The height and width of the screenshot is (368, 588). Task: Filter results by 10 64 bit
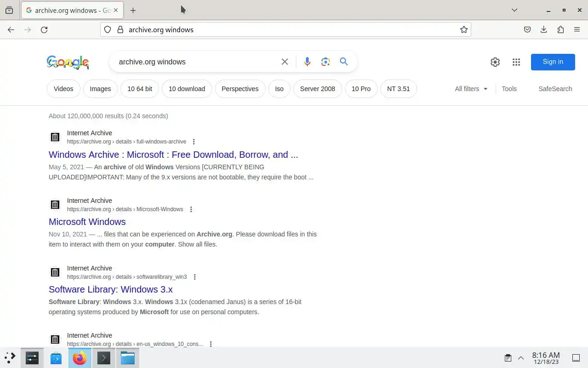(x=140, y=89)
